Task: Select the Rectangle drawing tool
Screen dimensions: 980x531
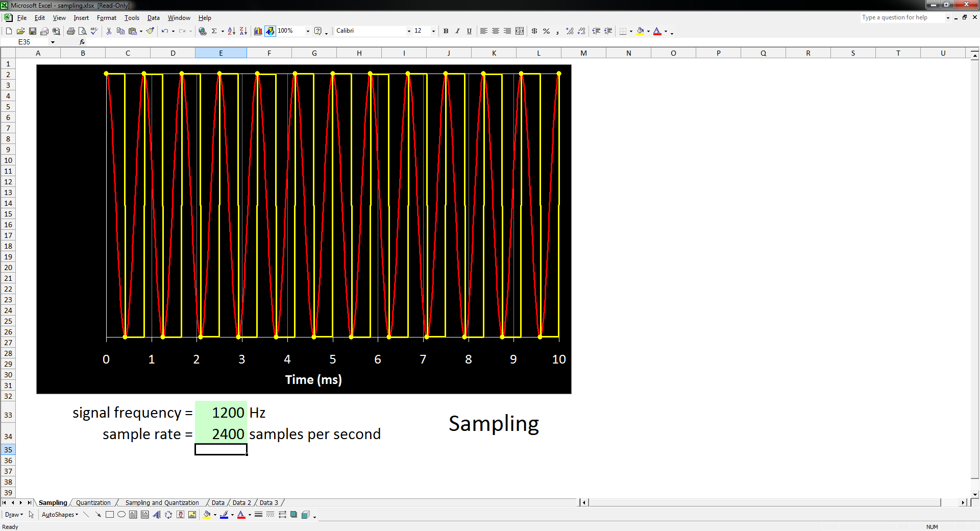Action: pos(109,515)
